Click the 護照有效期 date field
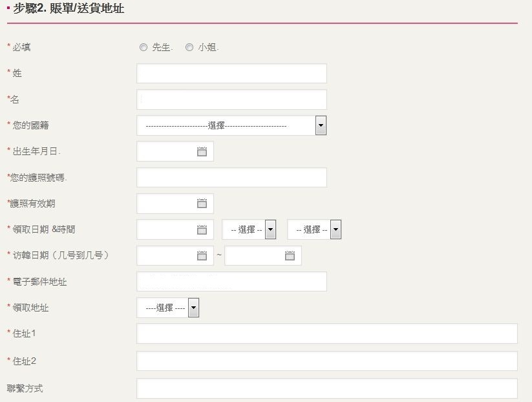The height and width of the screenshot is (402, 532). pyautogui.click(x=175, y=204)
